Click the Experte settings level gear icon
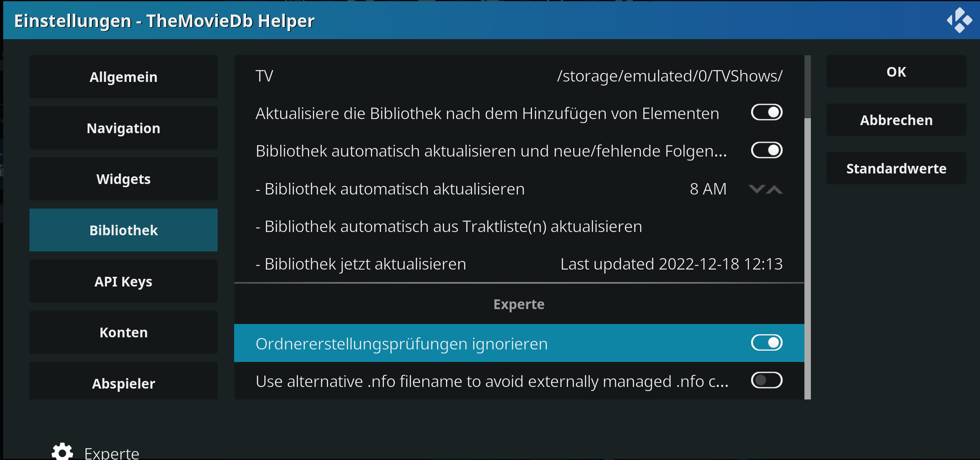The image size is (980, 460). pyautogui.click(x=62, y=451)
